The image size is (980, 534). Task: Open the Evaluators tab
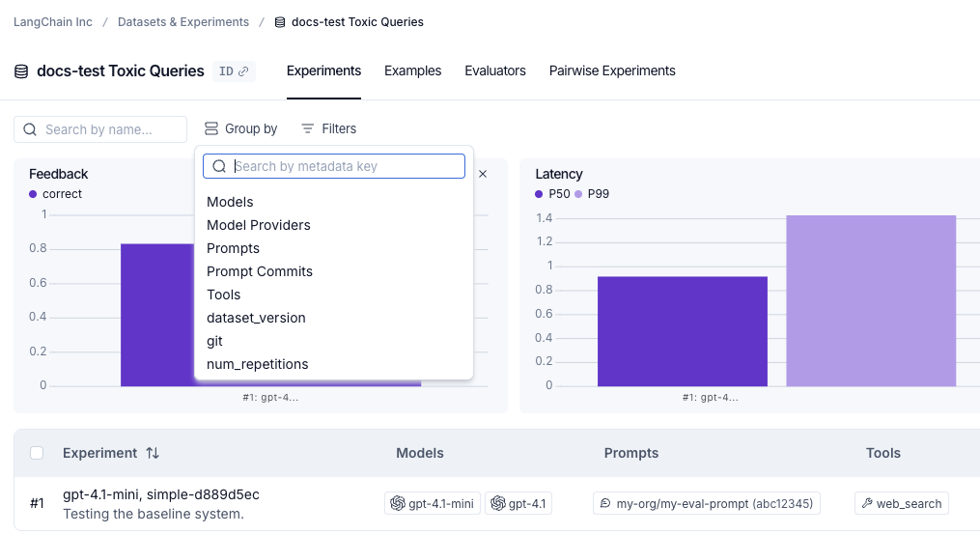(495, 71)
